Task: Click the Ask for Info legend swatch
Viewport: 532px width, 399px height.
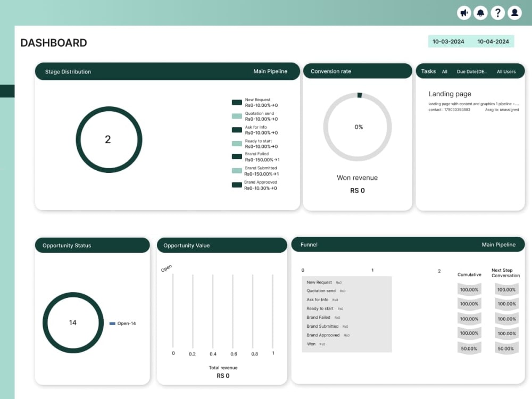Action: tap(237, 130)
